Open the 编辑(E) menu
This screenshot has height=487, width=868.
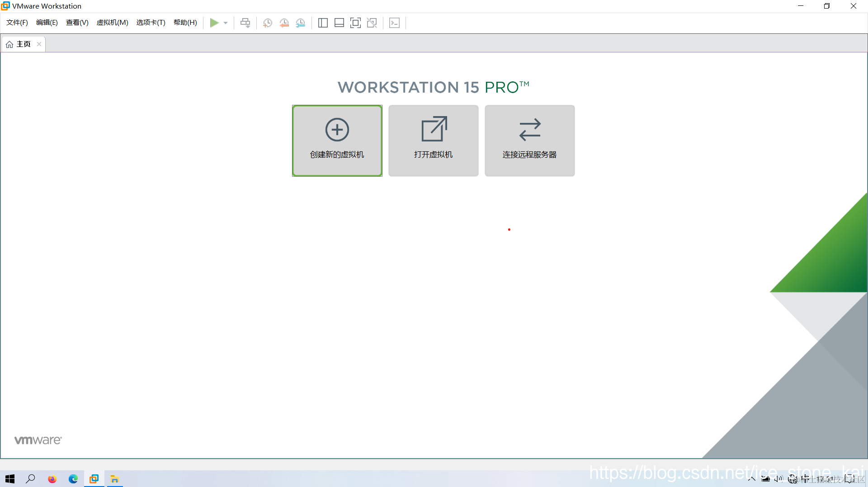pyautogui.click(x=47, y=23)
